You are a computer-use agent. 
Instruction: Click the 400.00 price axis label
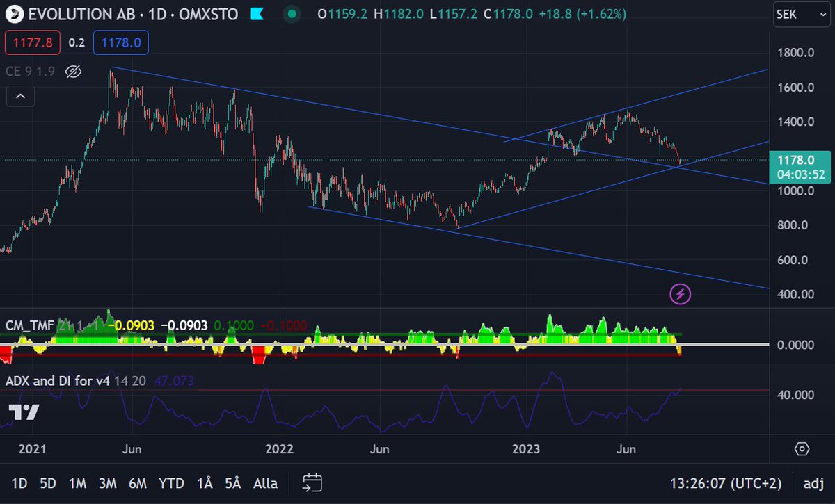[795, 294]
